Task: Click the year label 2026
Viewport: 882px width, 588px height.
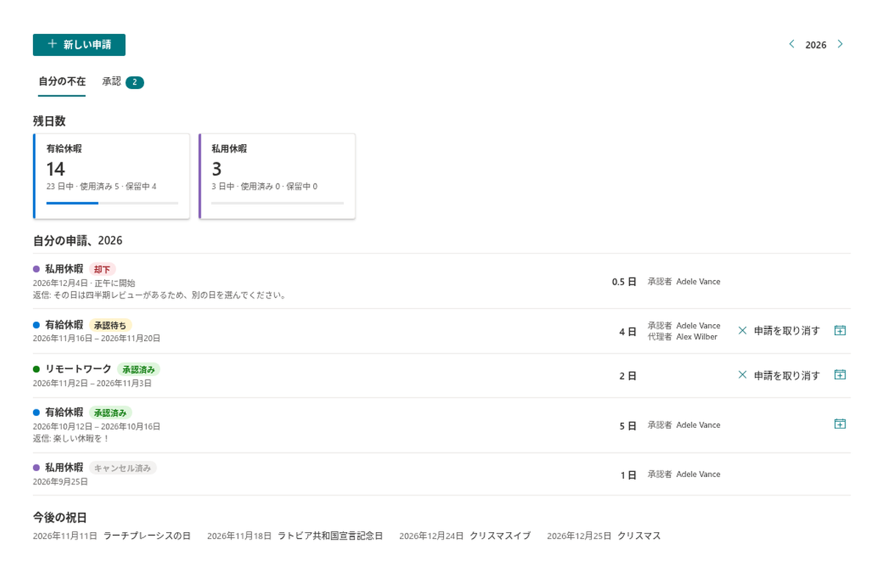Action: coord(816,45)
